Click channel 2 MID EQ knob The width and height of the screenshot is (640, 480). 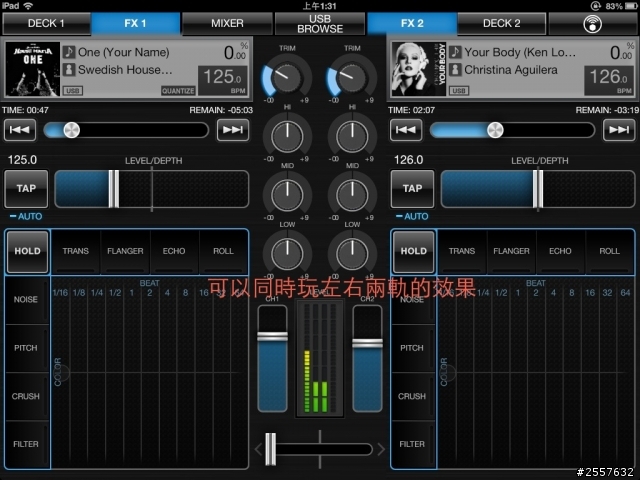[352, 195]
